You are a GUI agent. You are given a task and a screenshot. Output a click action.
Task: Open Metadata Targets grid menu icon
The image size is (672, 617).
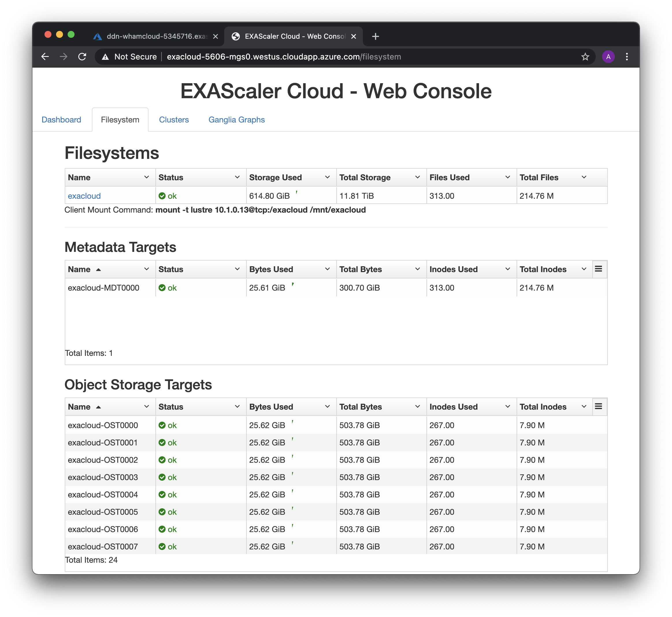point(598,269)
